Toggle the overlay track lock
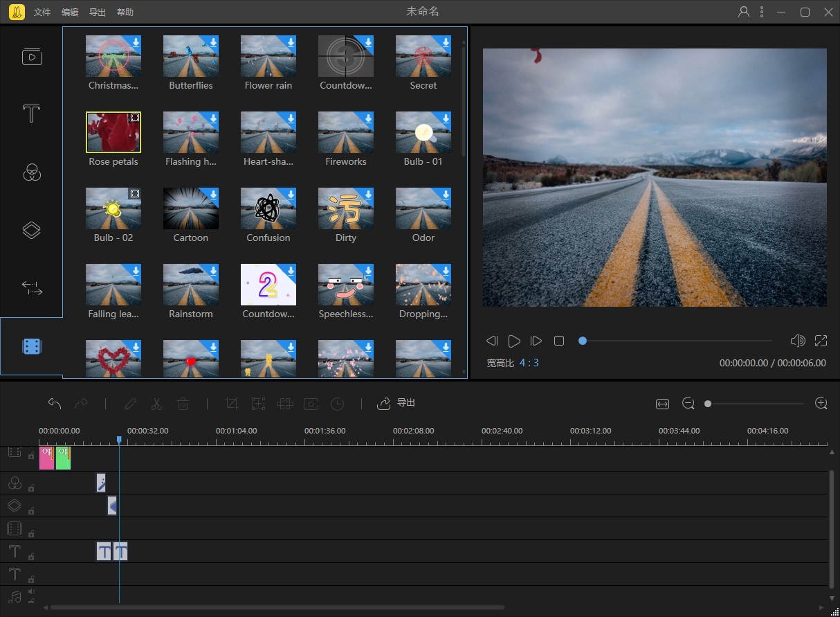This screenshot has width=840, height=617. coord(31,510)
